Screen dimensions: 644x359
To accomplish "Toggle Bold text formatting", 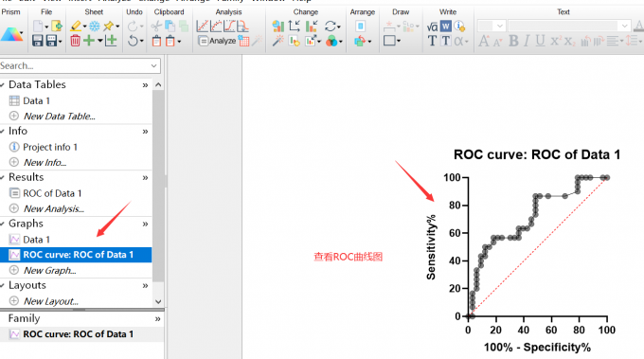I will pyautogui.click(x=513, y=41).
